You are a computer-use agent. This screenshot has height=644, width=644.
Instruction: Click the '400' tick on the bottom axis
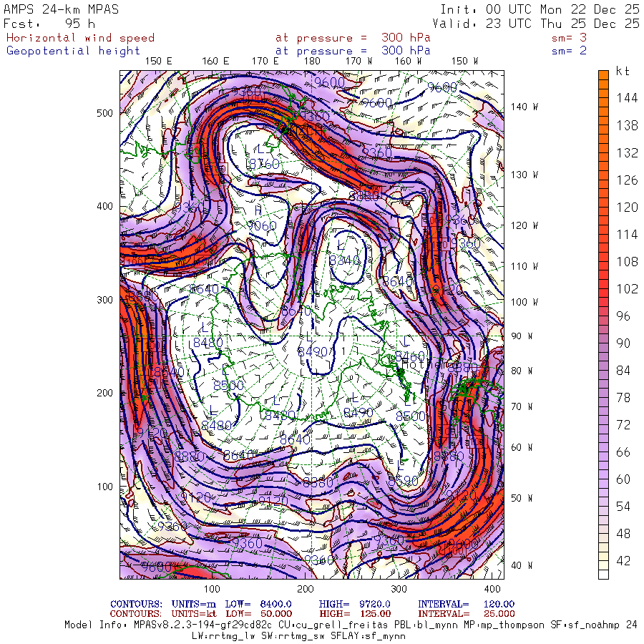pos(492,589)
